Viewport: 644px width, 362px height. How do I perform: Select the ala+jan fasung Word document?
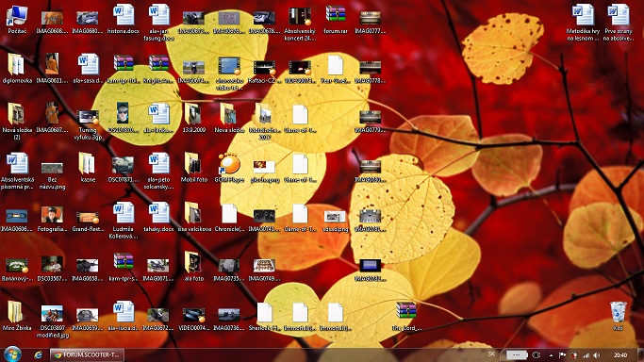pos(158,23)
